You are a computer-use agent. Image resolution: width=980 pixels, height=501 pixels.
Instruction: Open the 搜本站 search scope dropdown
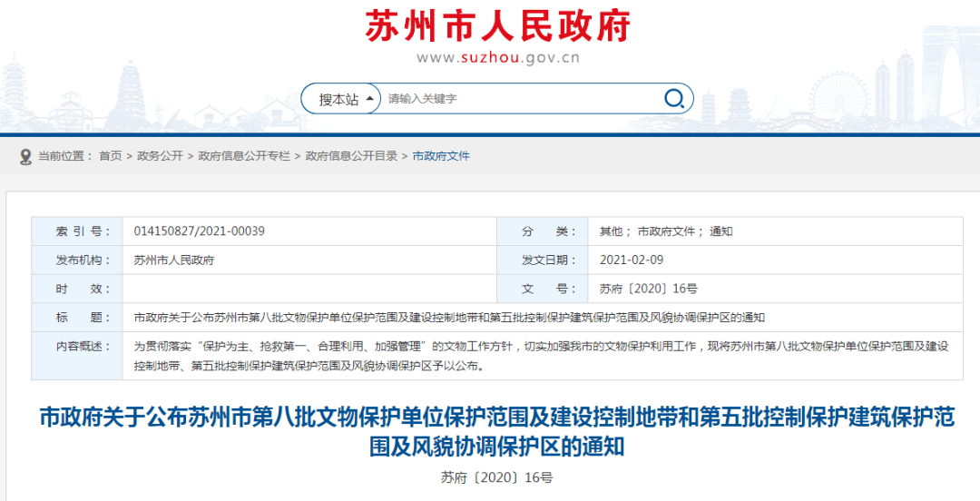coord(341,99)
